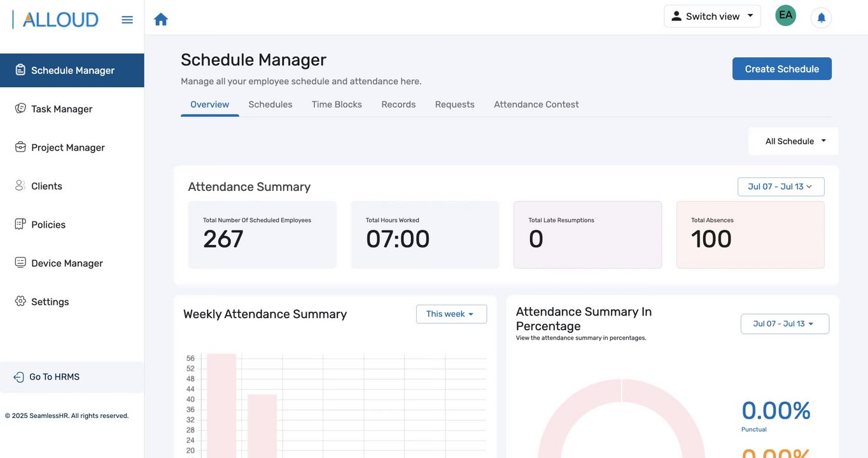Open Task Manager from the sidebar
868x458 pixels.
click(x=61, y=109)
